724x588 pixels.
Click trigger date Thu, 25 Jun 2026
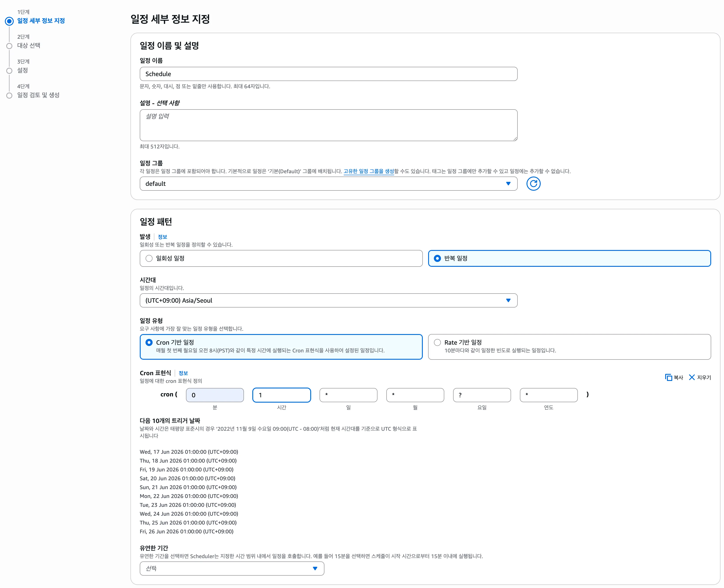188,523
